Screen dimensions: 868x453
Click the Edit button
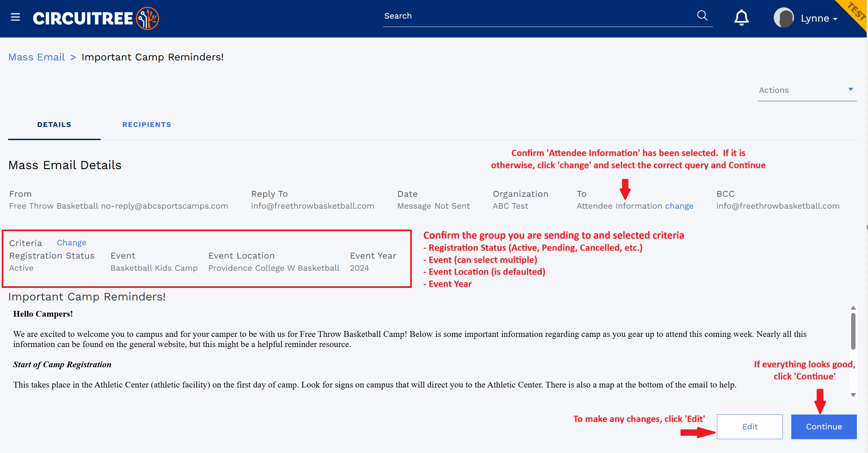750,427
